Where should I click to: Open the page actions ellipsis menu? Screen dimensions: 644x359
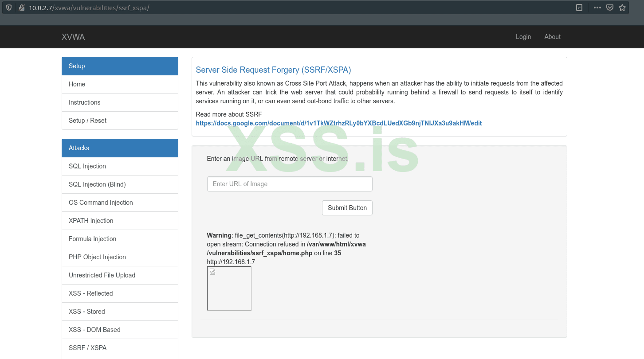(x=597, y=8)
